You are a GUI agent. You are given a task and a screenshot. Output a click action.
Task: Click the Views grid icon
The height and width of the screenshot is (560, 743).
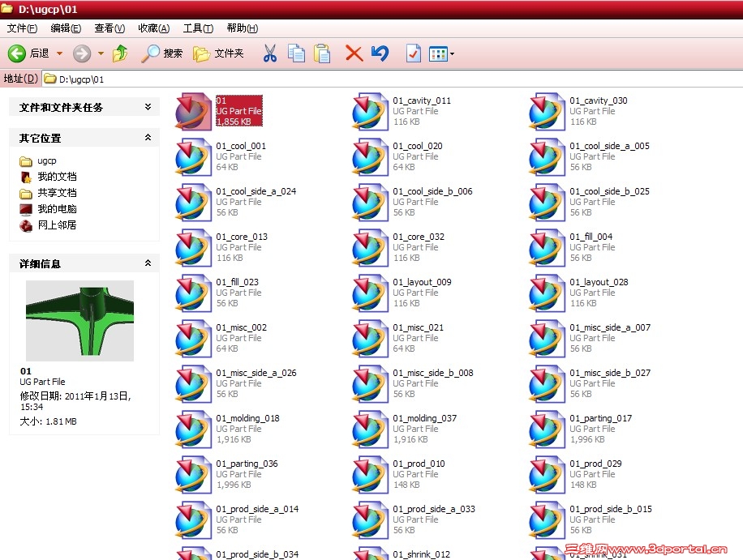point(438,54)
